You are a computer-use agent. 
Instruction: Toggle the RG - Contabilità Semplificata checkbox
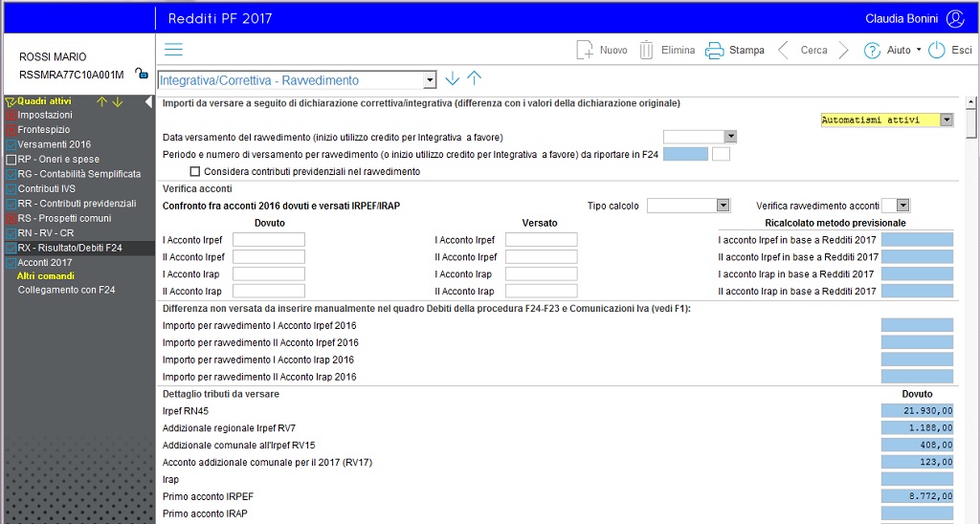coord(11,174)
